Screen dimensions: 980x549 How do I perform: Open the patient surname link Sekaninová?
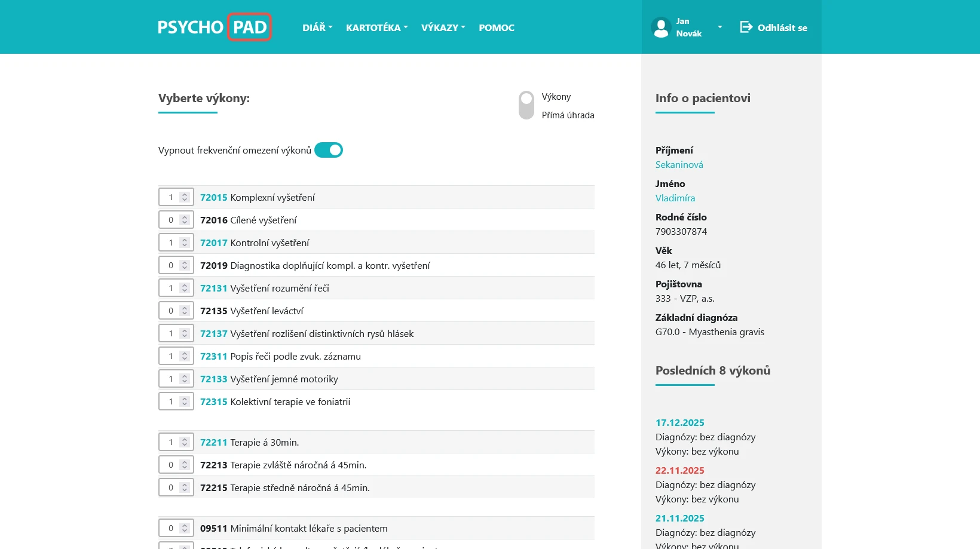[x=679, y=165]
